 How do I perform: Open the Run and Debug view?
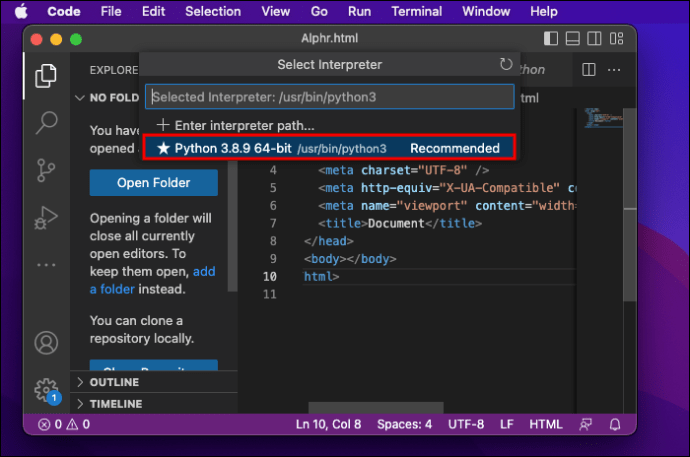coord(46,217)
